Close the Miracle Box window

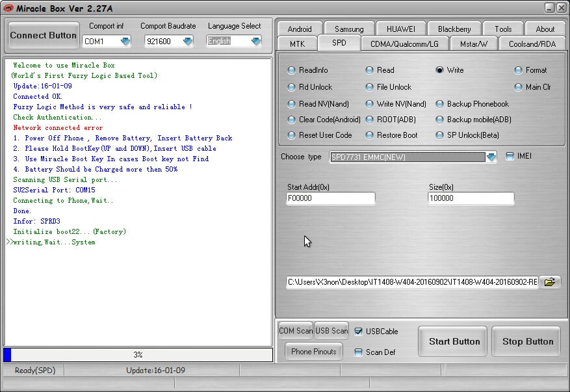point(562,8)
